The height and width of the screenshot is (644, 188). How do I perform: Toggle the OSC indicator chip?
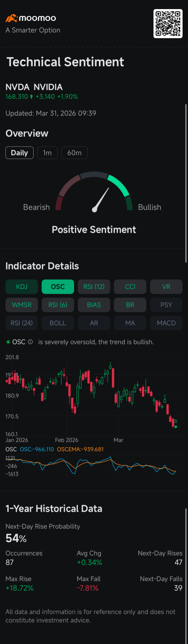click(58, 287)
